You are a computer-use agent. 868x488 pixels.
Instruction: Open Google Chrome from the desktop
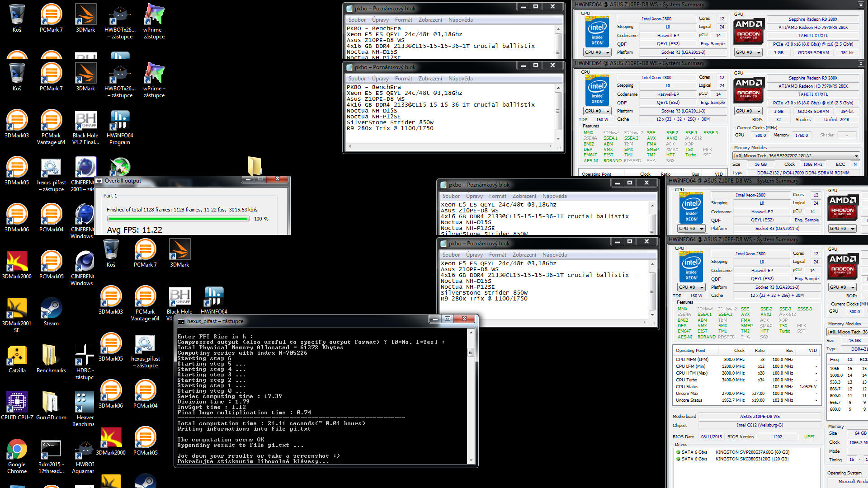click(x=17, y=456)
